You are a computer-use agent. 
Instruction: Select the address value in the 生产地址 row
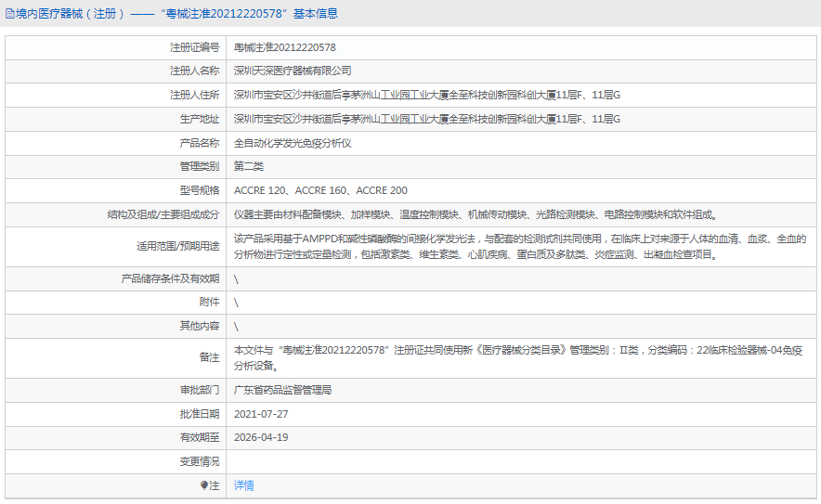(426, 120)
